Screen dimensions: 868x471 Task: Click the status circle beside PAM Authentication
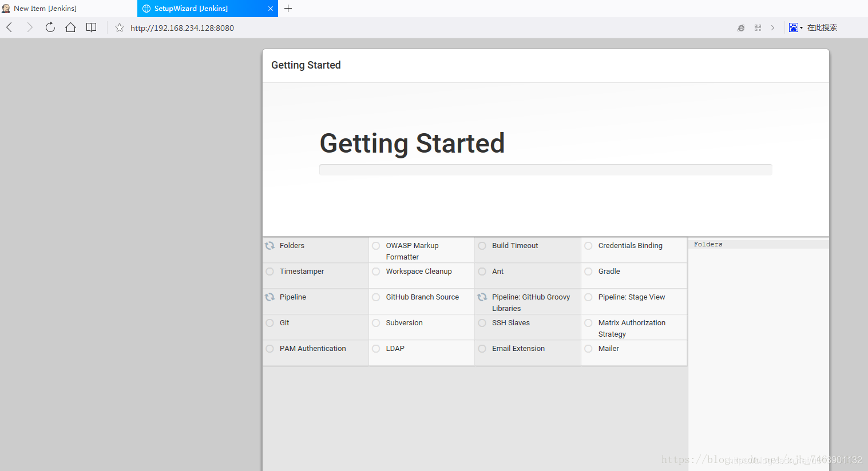click(270, 349)
